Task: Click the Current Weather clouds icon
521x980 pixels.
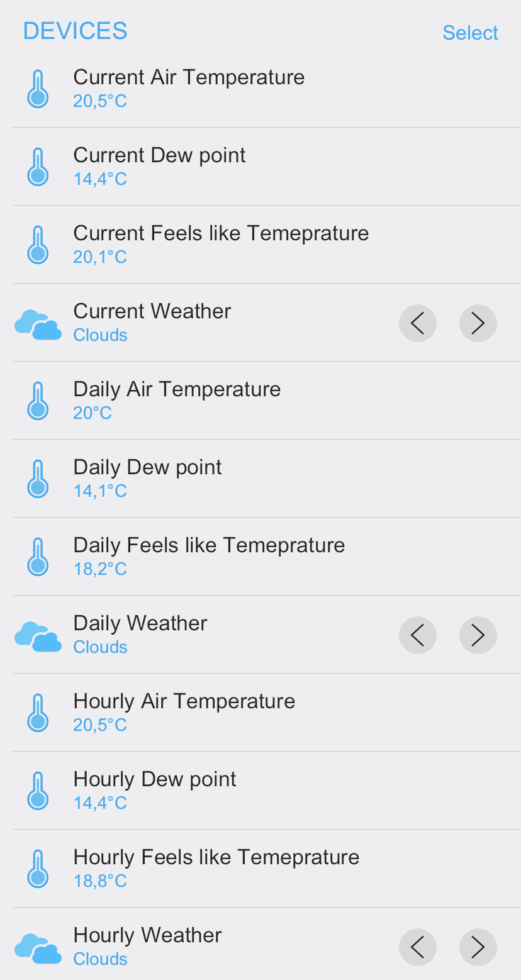Action: pos(38,324)
